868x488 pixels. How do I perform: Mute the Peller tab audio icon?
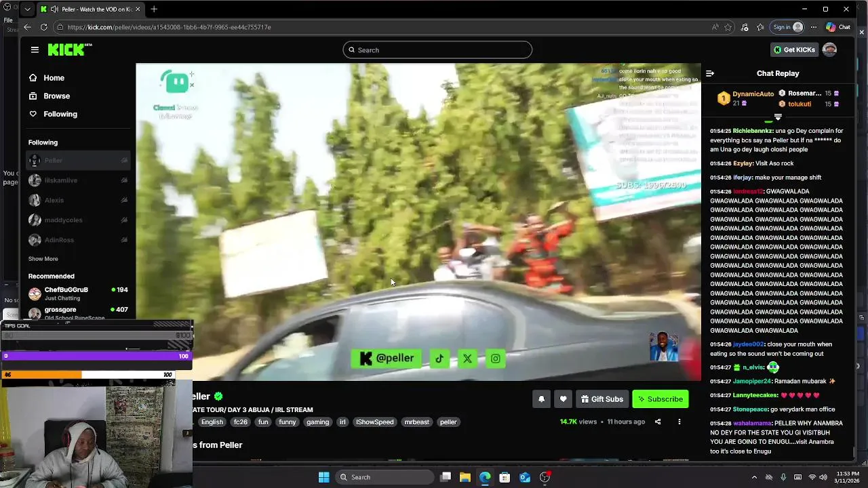(54, 9)
